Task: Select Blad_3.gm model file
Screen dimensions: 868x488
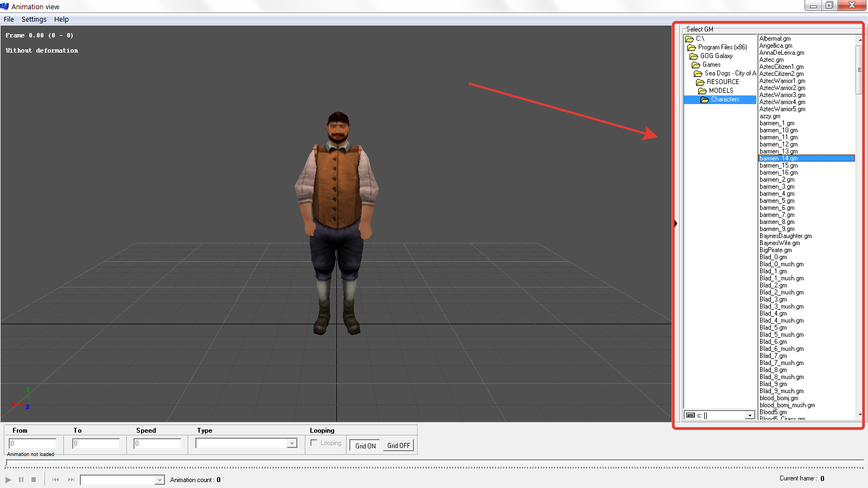Action: 773,299
